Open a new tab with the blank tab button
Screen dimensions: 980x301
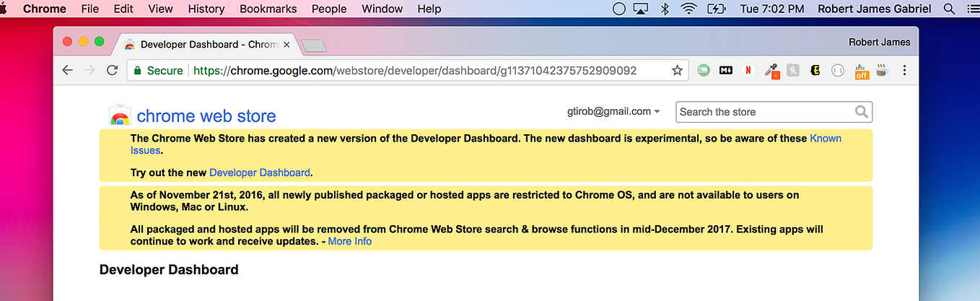314,46
